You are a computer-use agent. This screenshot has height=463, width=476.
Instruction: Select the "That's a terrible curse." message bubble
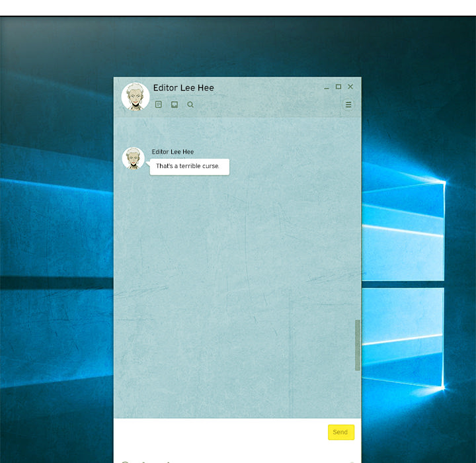(x=189, y=167)
